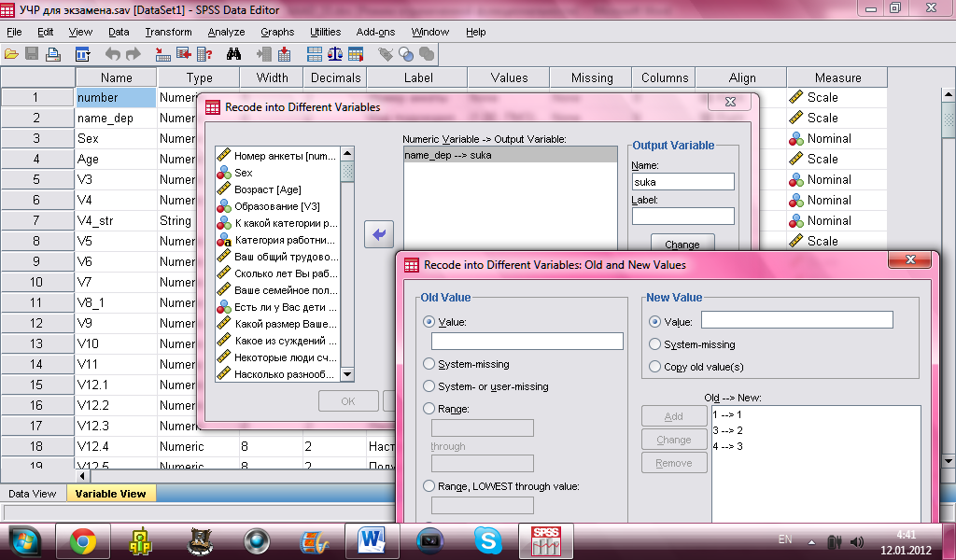
Task: Click the Output Variable Label field
Action: tap(682, 217)
